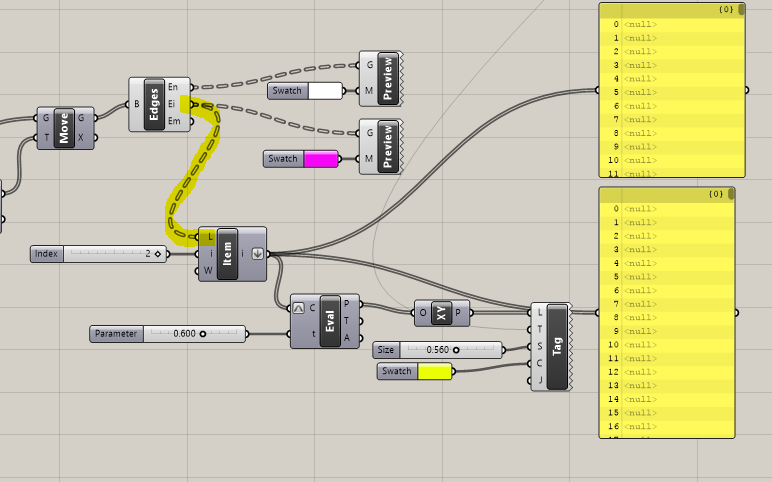
Task: Click the Ei output of Edges
Action: click(x=173, y=104)
